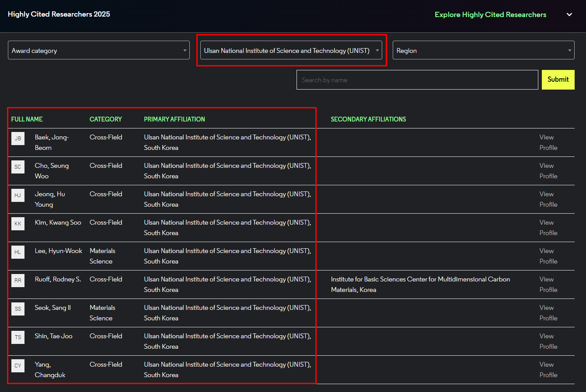Viewport: 586px width, 392px height.
Task: Click the SS avatar for Seok, Sang Il
Action: (18, 309)
